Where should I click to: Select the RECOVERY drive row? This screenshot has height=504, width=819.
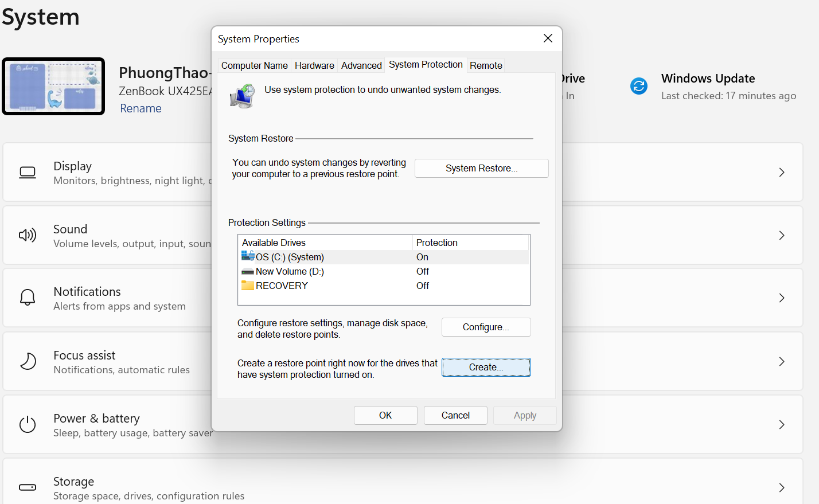[x=384, y=286]
